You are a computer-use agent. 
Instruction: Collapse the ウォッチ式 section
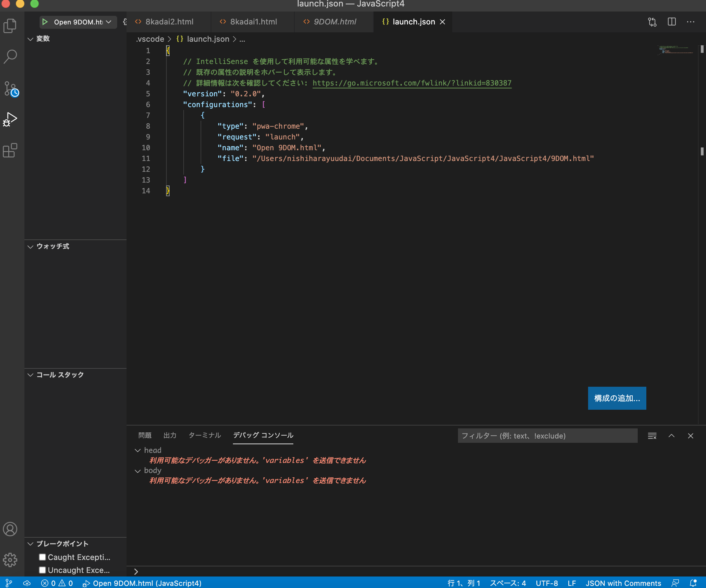click(31, 247)
